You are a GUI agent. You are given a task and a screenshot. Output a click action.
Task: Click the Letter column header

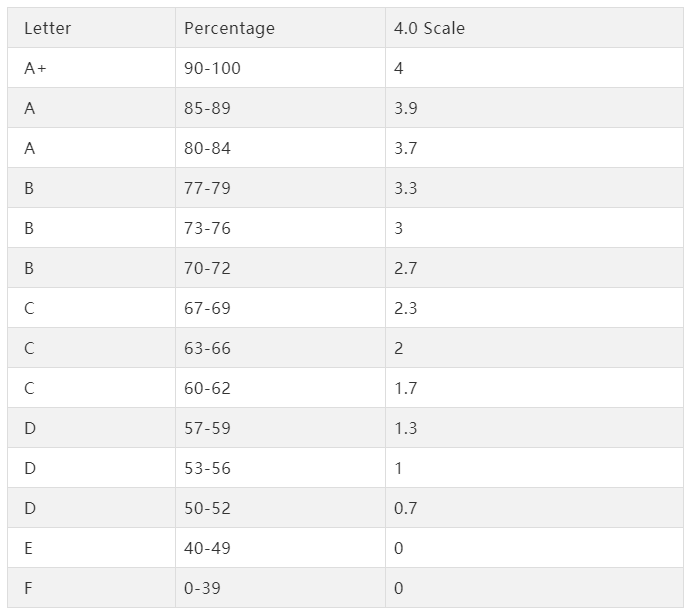[x=48, y=28]
